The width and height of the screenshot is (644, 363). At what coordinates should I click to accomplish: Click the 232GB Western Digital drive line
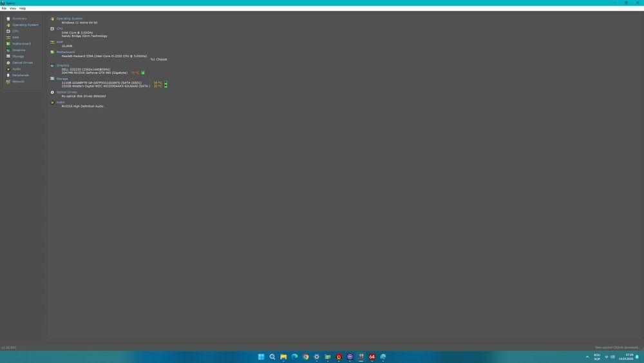(106, 86)
